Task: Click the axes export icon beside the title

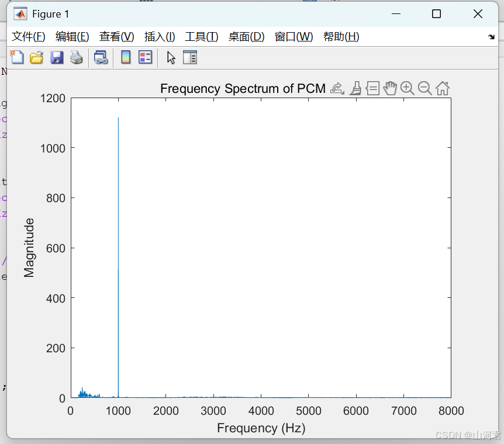Action: pyautogui.click(x=337, y=88)
